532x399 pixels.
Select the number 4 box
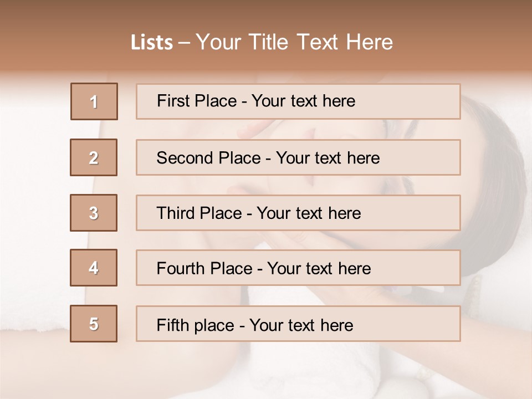(x=94, y=268)
